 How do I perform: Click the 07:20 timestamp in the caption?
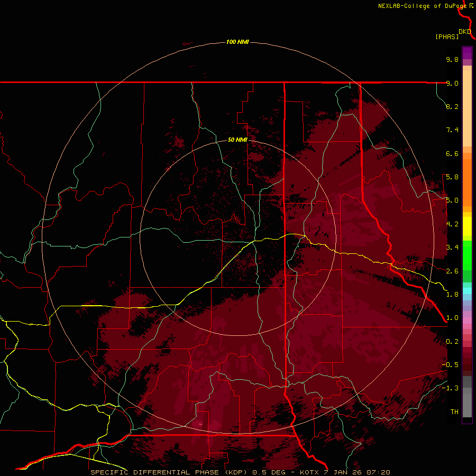tap(378, 472)
